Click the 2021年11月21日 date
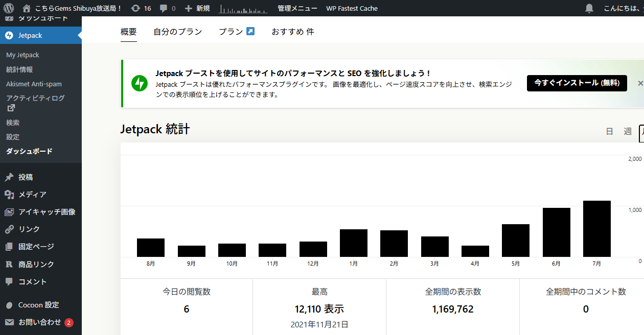644x335 pixels. pos(319,324)
